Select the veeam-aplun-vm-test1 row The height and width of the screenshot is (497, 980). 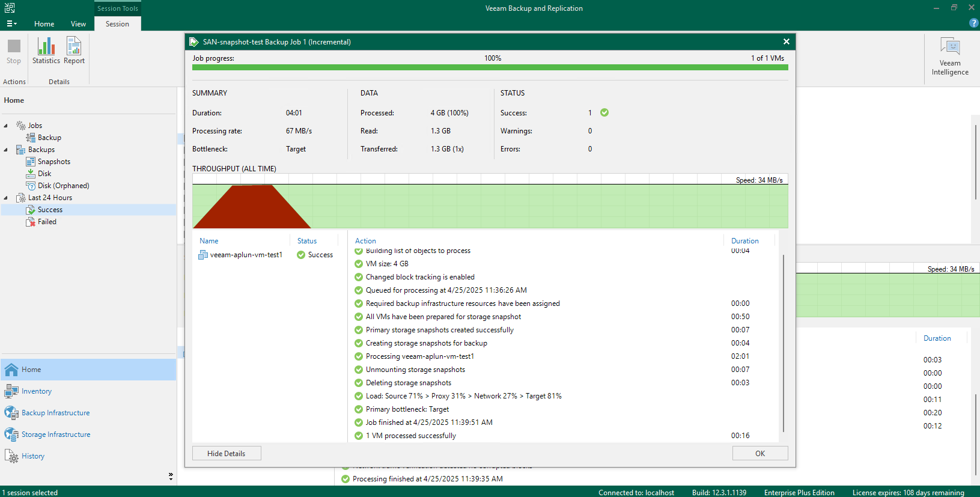tap(269, 255)
